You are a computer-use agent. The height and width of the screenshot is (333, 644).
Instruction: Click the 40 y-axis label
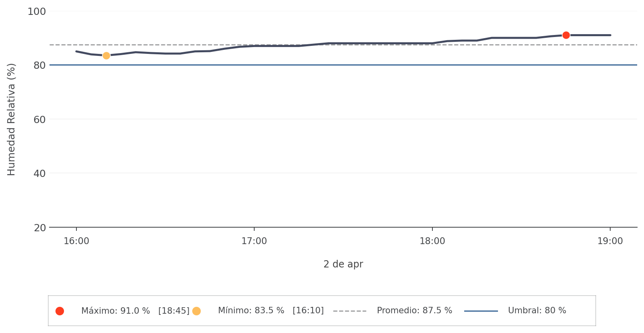39,173
